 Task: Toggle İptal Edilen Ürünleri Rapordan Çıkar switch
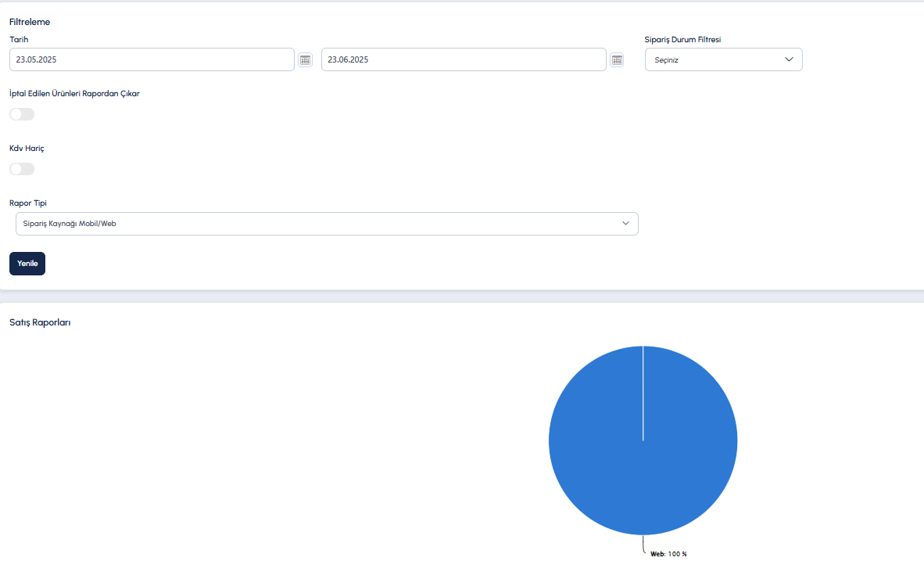22,114
